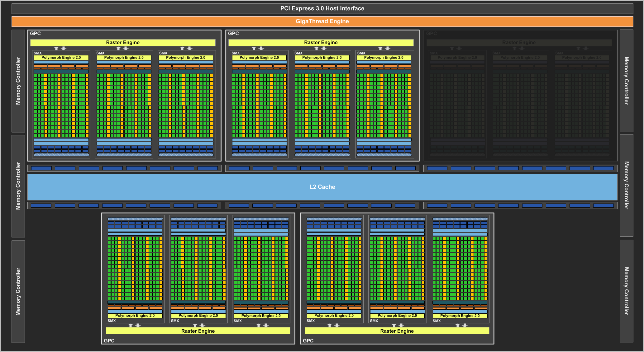Viewport: 644px width, 352px height.
Task: Click the middle-left Memory Controller block
Action: coord(18,186)
